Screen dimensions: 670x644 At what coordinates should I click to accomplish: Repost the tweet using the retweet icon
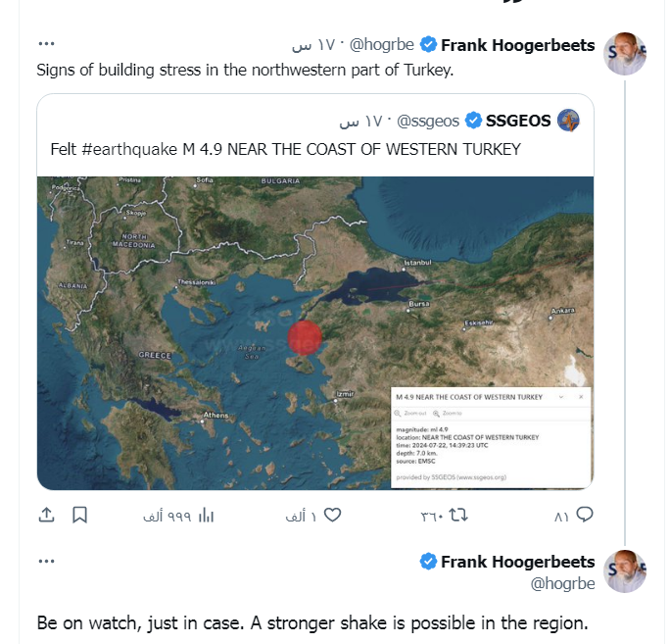click(459, 514)
